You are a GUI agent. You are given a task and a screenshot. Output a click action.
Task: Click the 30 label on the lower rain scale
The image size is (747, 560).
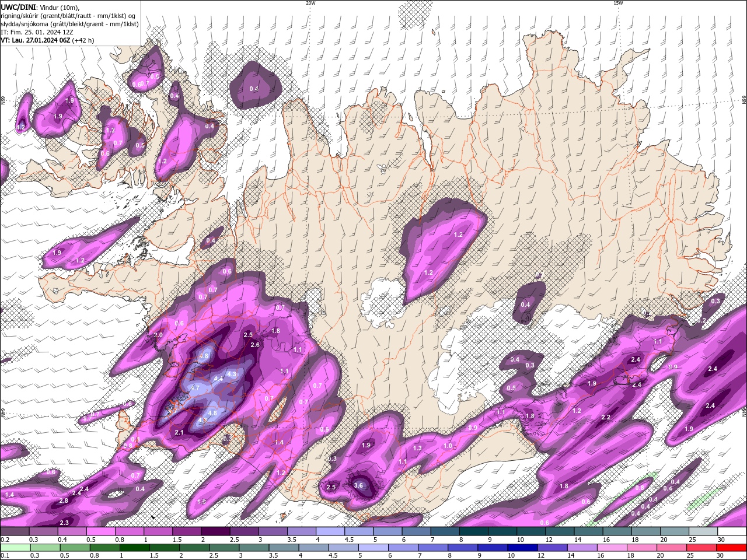(721, 556)
